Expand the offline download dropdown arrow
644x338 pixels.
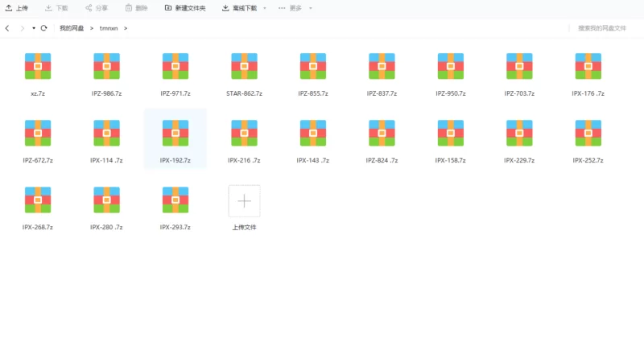pyautogui.click(x=265, y=8)
